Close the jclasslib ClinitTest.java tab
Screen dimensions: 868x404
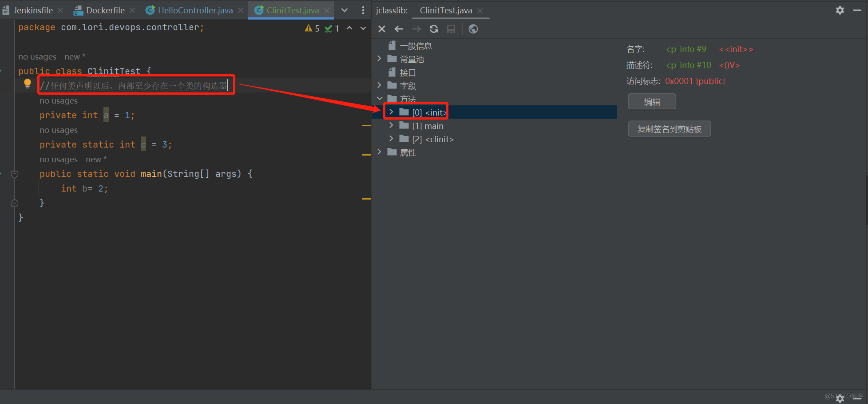[480, 10]
